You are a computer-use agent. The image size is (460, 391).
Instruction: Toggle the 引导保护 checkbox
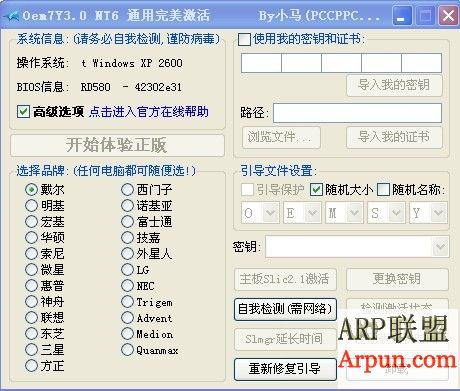coord(247,190)
